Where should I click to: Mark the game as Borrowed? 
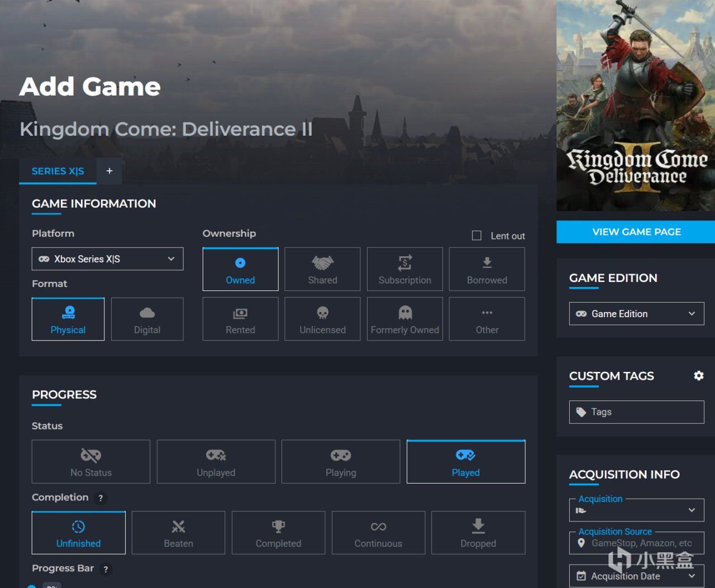[x=487, y=269]
